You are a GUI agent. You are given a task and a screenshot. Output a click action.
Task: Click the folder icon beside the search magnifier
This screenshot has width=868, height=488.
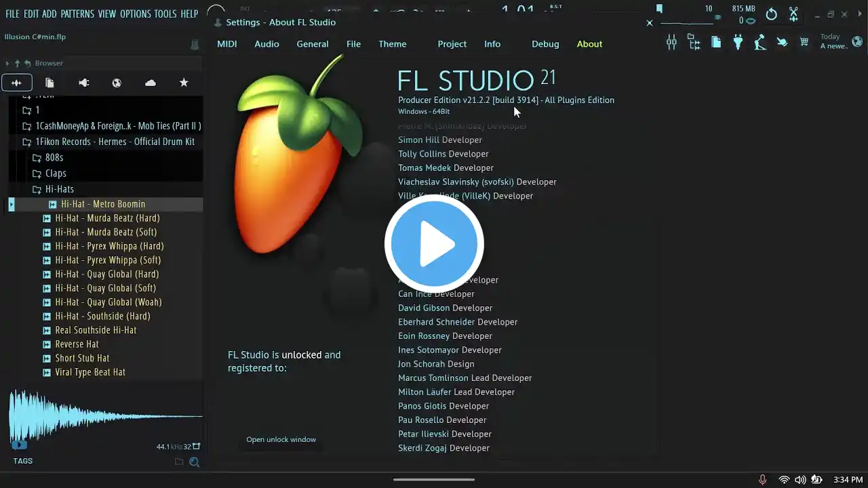179,462
